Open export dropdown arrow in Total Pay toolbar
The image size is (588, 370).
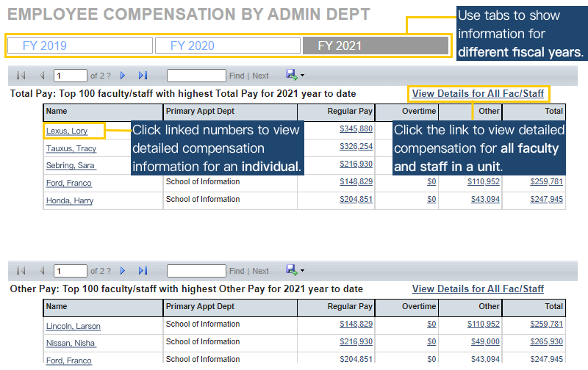[302, 76]
